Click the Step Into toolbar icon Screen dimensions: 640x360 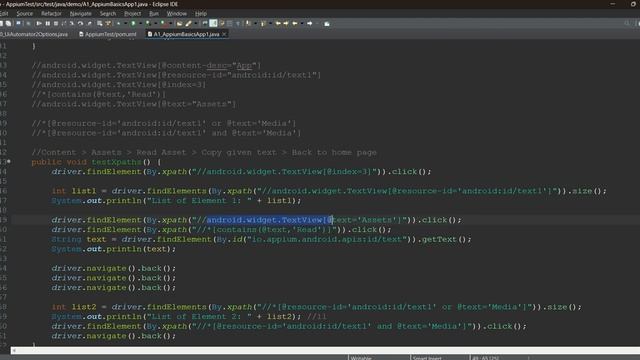pyautogui.click(x=71, y=23)
